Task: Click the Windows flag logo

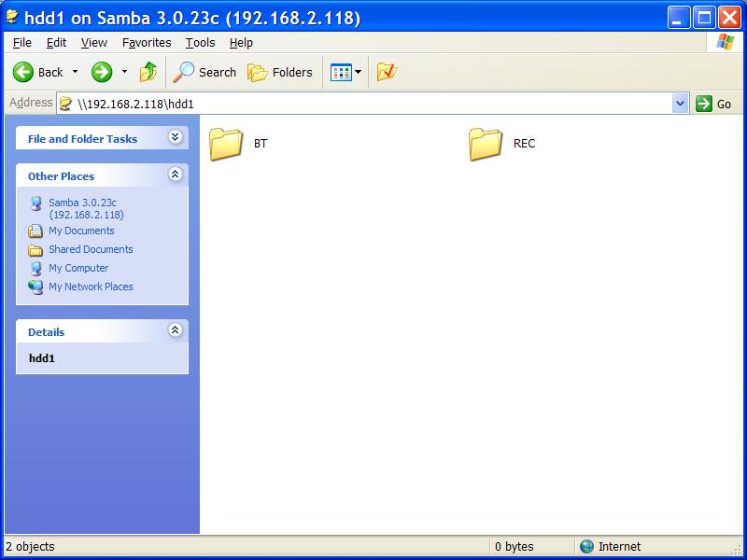Action: (x=726, y=42)
